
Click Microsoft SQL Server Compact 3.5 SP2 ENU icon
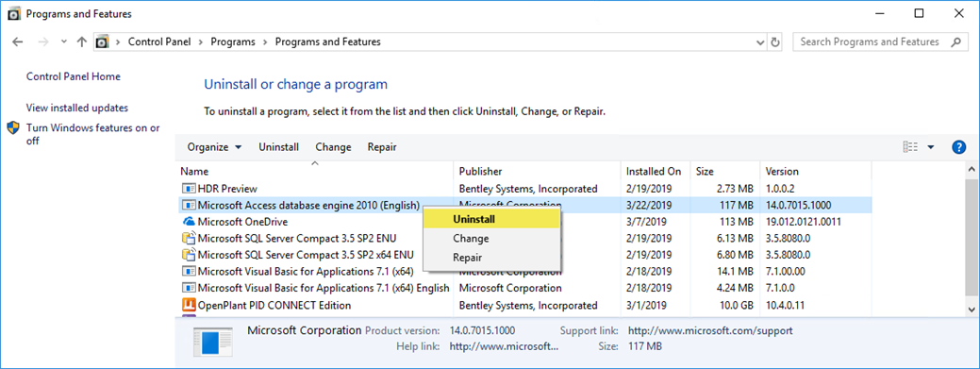188,238
